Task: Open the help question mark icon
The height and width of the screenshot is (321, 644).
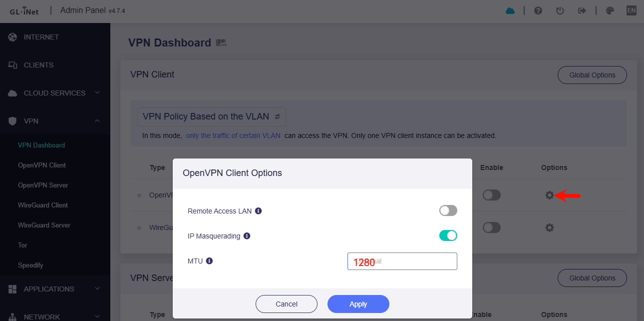Action: [538, 10]
